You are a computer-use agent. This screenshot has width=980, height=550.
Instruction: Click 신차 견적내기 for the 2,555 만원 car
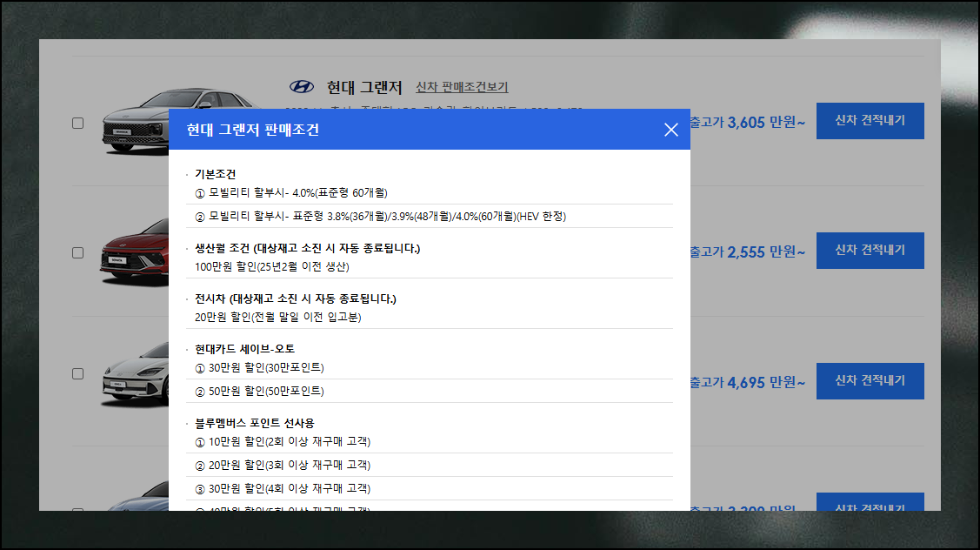coord(870,251)
